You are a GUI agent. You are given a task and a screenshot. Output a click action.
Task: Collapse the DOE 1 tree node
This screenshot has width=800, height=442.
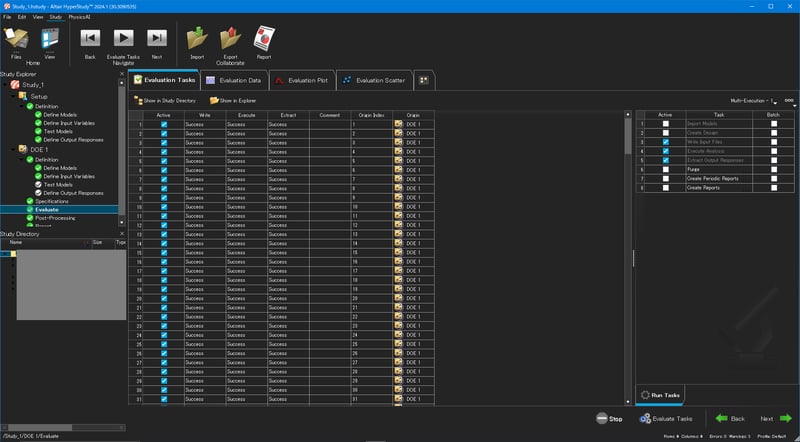[x=14, y=150]
